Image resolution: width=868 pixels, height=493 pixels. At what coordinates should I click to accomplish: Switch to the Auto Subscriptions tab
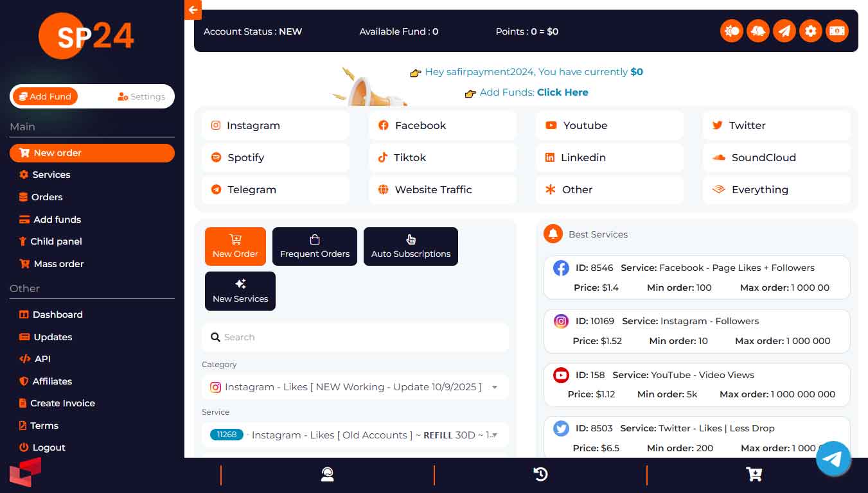point(411,246)
